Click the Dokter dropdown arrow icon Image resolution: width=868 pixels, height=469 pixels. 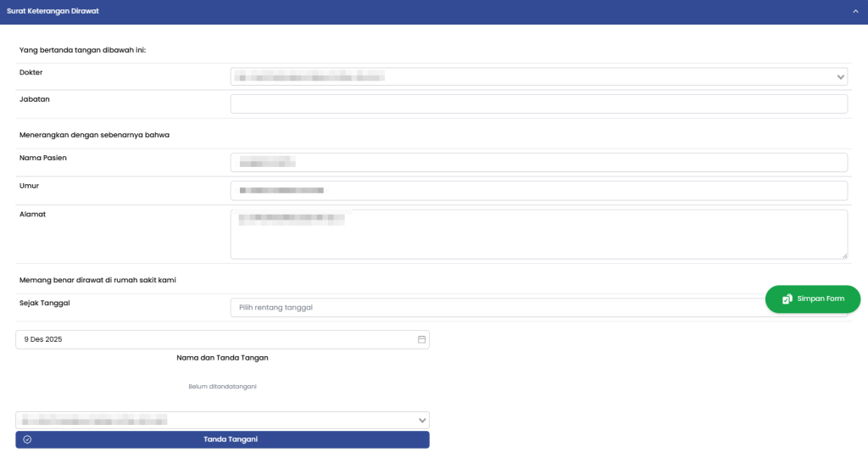(841, 77)
